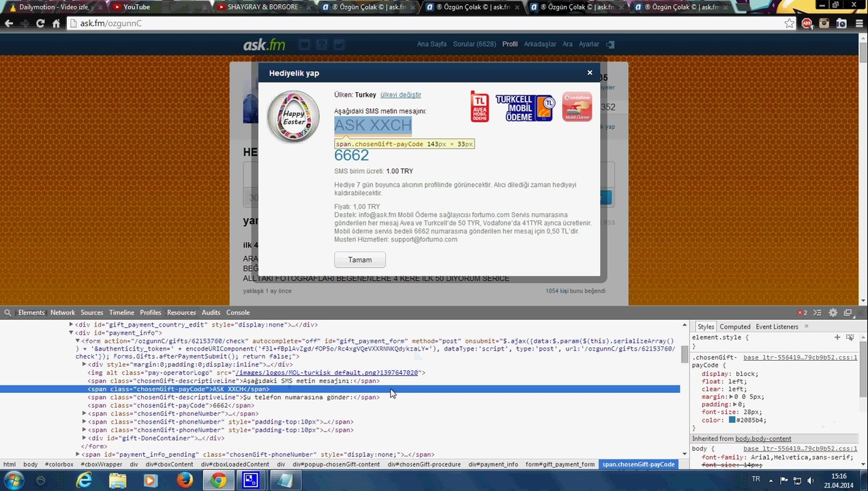Launch Firefox from taskbar
The height and width of the screenshot is (491, 868).
tap(184, 480)
